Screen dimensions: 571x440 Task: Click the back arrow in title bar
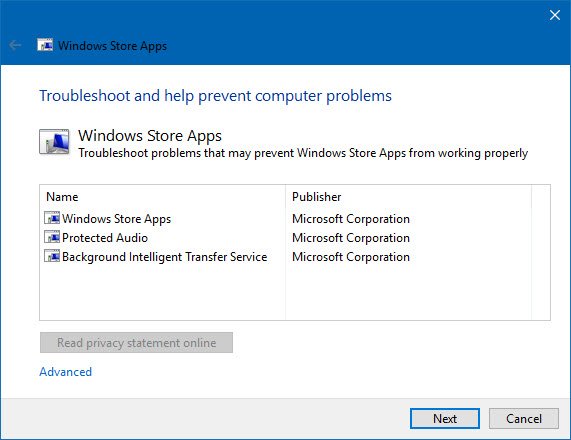click(x=15, y=45)
